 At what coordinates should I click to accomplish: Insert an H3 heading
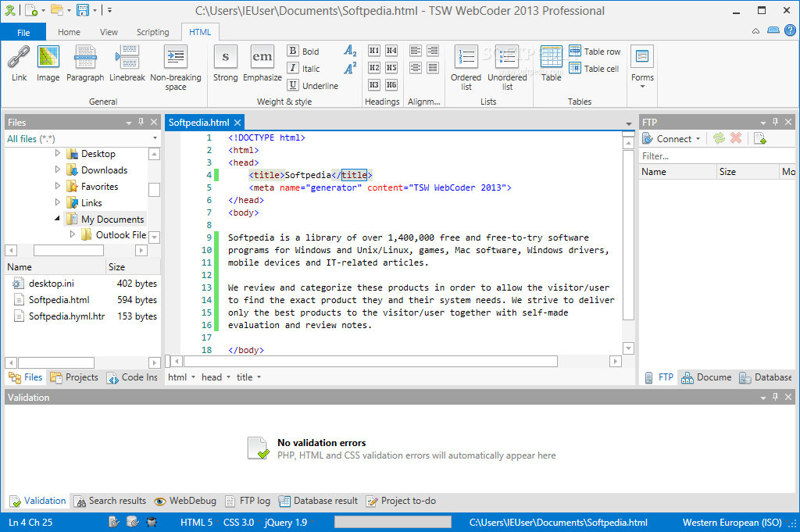[374, 84]
